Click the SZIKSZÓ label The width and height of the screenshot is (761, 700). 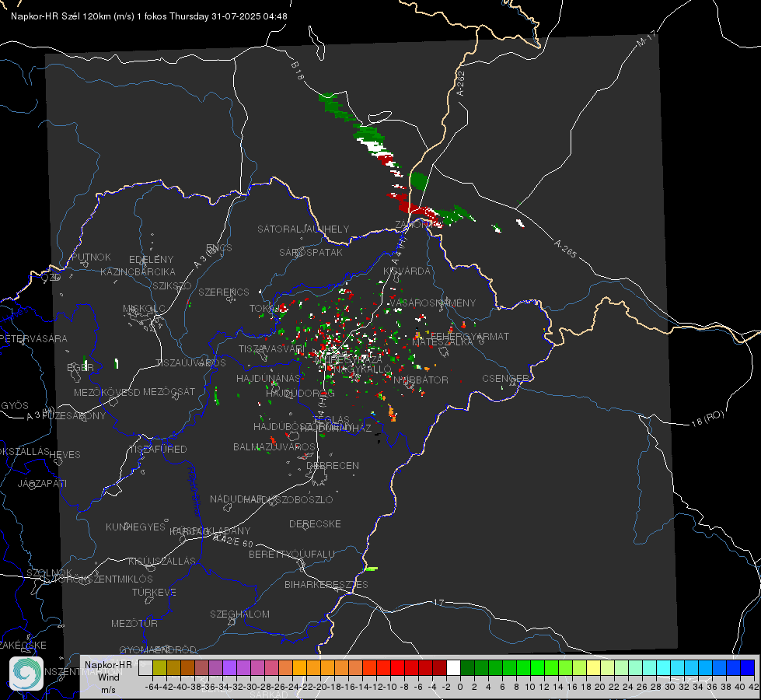[x=172, y=285]
